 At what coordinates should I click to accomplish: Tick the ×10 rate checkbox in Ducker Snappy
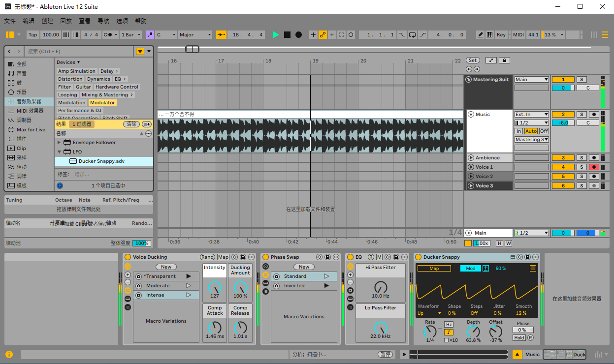tap(446, 340)
